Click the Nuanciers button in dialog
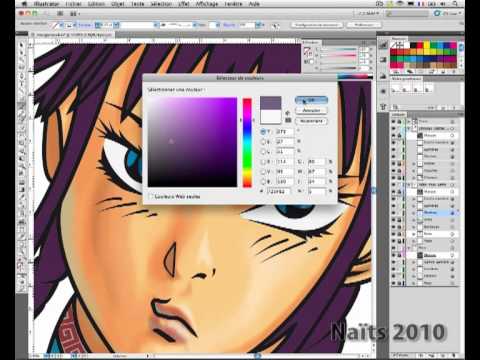Screen dimensions: 480x360 point(311,121)
